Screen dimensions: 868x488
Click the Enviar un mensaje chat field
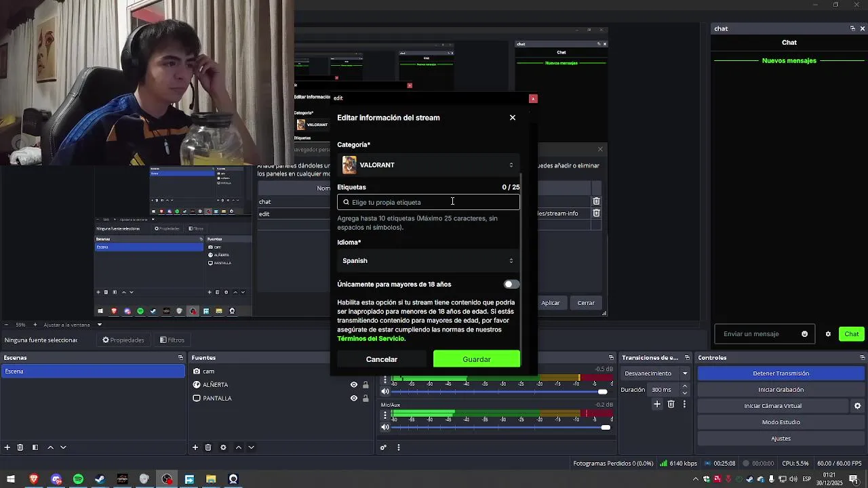point(763,333)
